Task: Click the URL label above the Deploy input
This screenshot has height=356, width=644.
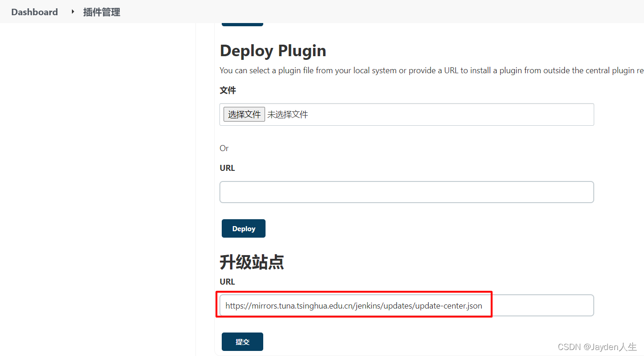Action: coord(227,168)
